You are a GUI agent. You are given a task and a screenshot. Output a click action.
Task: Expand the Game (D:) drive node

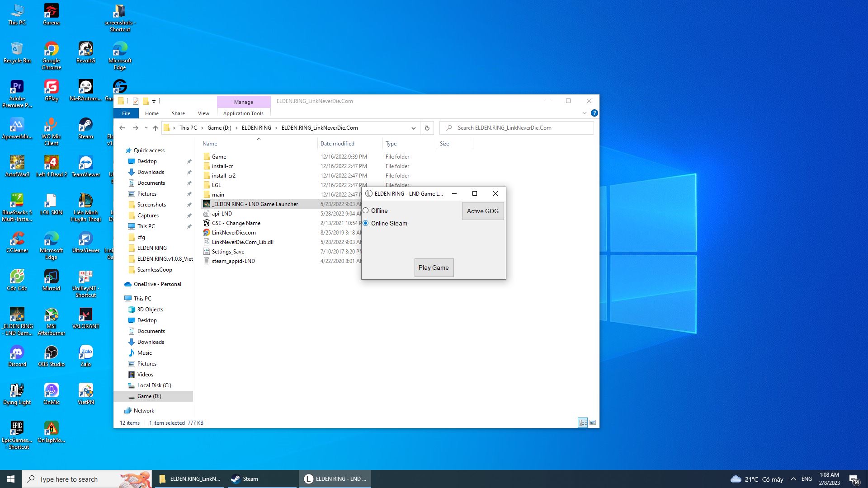tap(125, 396)
